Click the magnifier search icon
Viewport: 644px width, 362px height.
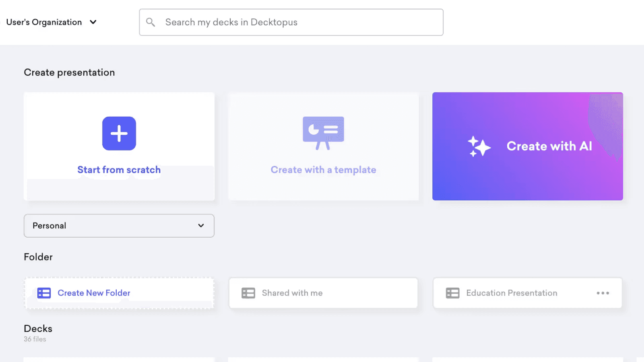151,22
